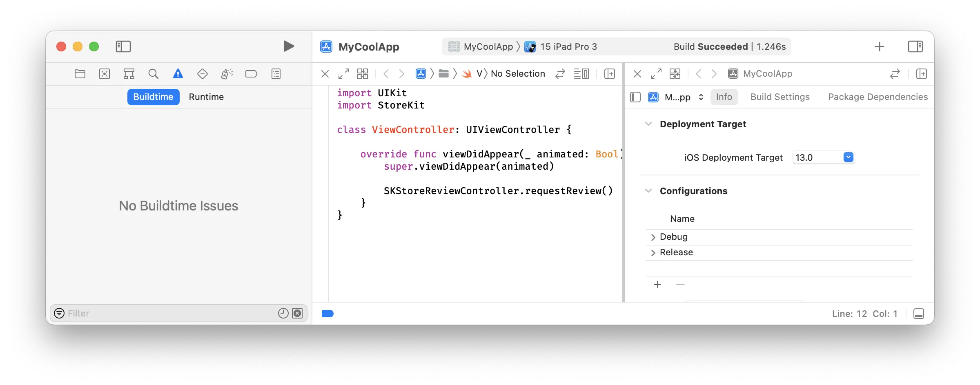Open the iOS Deployment Target dropdown
The image size is (980, 385).
(848, 157)
